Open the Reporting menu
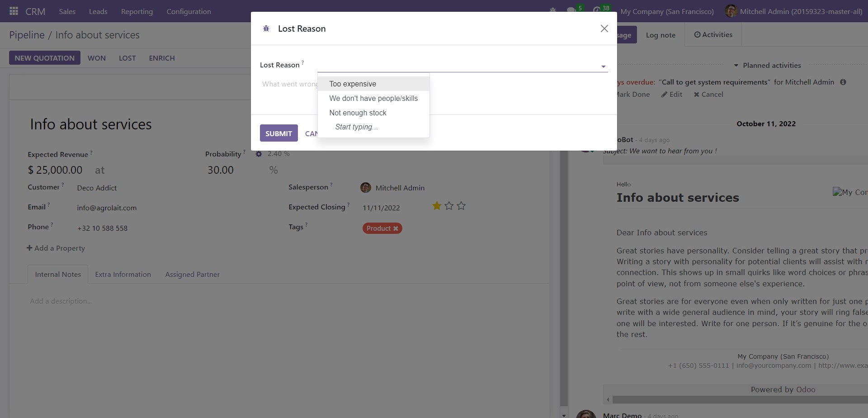868x418 pixels. [x=137, y=11]
